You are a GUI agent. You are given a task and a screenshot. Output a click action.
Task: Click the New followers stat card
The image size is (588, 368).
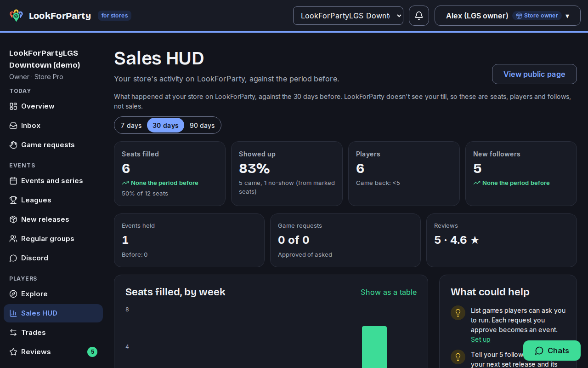pyautogui.click(x=521, y=173)
